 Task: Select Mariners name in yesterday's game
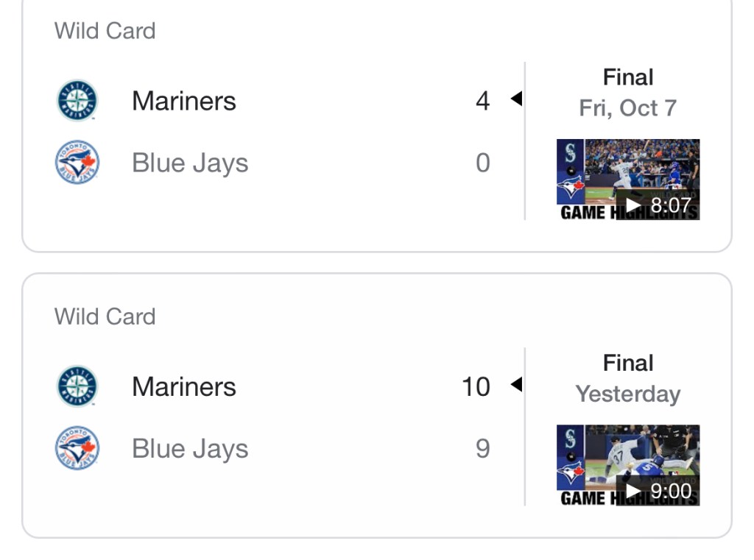click(x=183, y=386)
